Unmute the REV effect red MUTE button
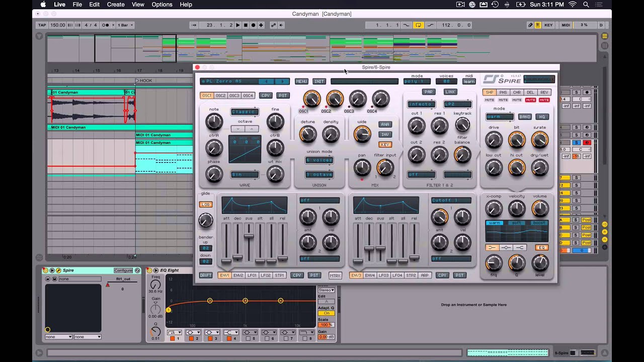The width and height of the screenshot is (644, 362). (x=544, y=100)
